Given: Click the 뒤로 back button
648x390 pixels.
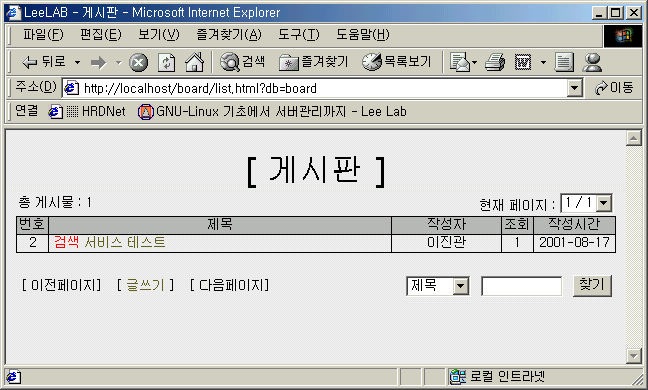Looking at the screenshot, I should point(44,62).
